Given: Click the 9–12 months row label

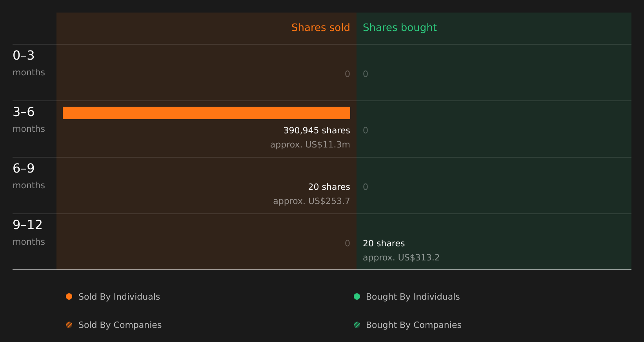Looking at the screenshot, I should click(x=29, y=233).
